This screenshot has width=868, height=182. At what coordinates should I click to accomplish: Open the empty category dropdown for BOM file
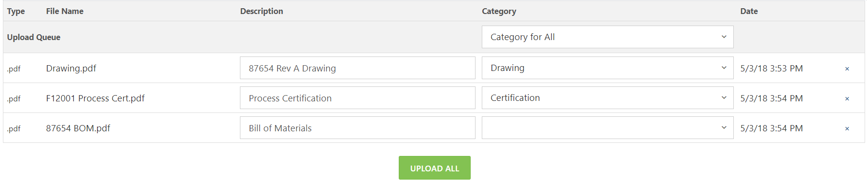point(607,128)
